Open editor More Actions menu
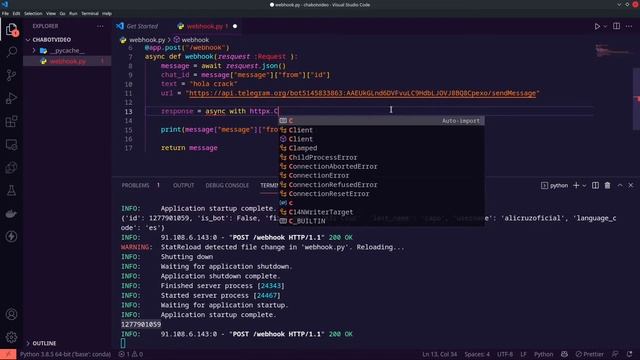640x360 pixels. coord(629,26)
